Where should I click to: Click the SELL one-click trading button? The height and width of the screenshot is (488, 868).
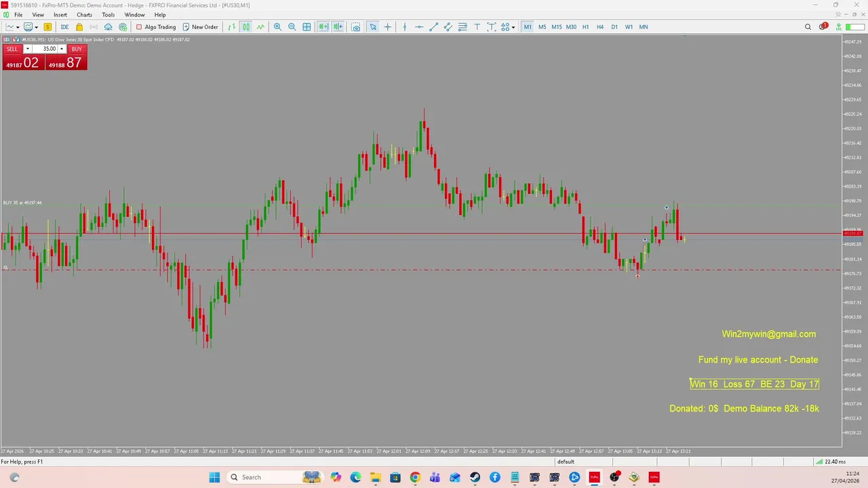(12, 49)
